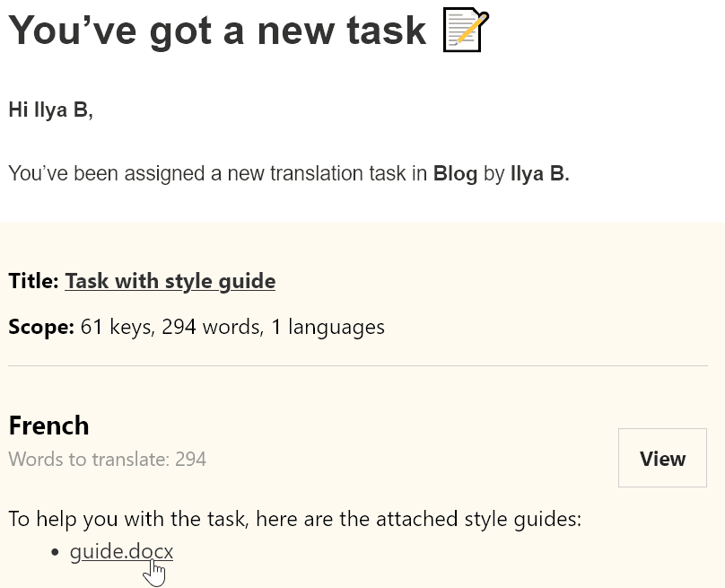This screenshot has width=725, height=588.
Task: Click the bold 'Blog' project name
Action: 455,174
